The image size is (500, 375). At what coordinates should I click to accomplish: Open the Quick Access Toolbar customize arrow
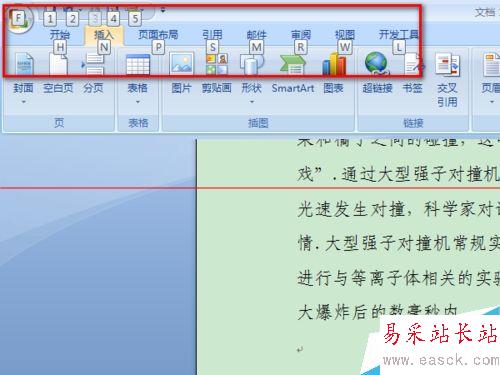[163, 10]
